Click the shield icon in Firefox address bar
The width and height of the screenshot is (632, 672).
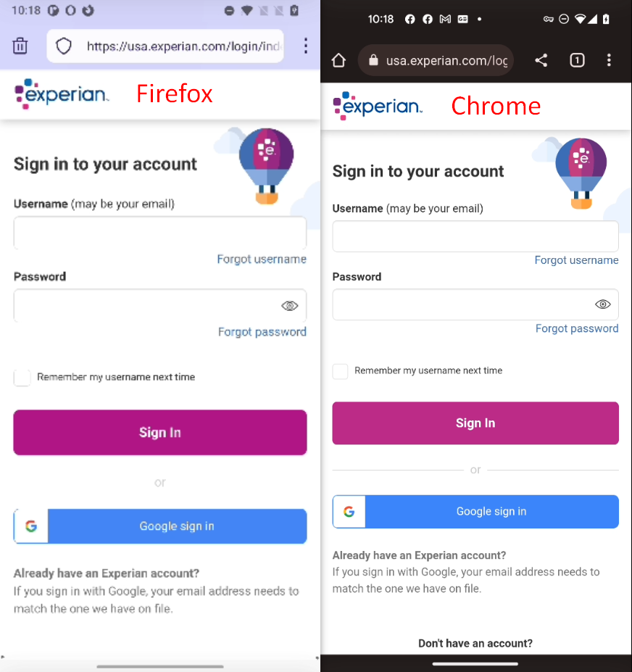(64, 46)
